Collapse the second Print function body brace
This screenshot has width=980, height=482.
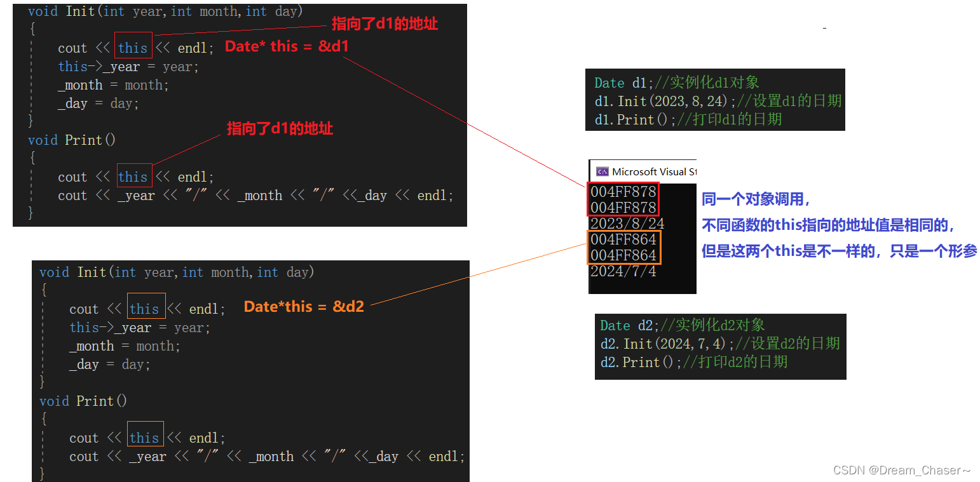click(x=43, y=418)
